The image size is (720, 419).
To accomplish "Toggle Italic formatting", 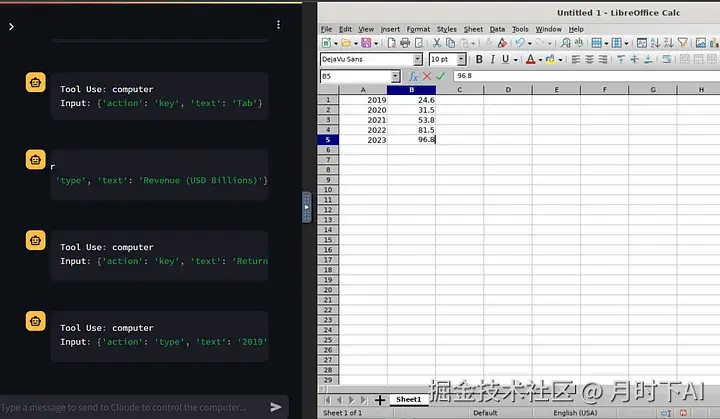I will coord(492,59).
